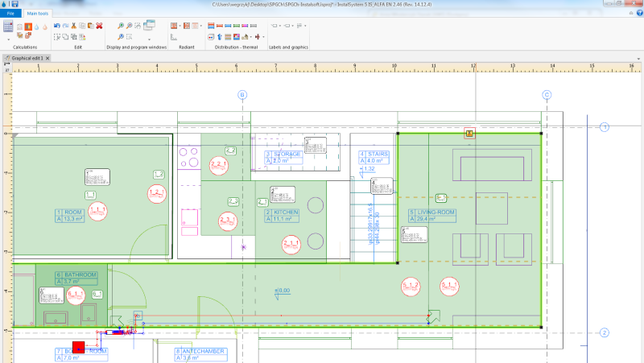
Task: Expand the dropdown arrow under the calculator icon
Action: click(9, 39)
